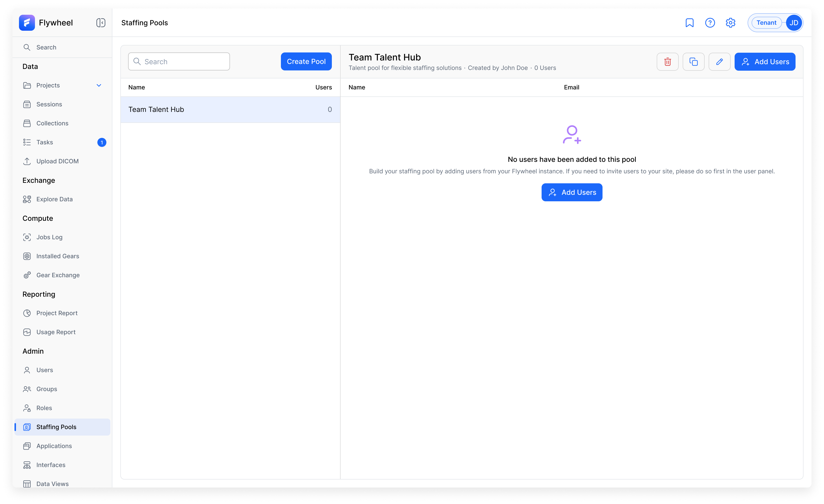Switch Tenant toggle pill

point(766,23)
